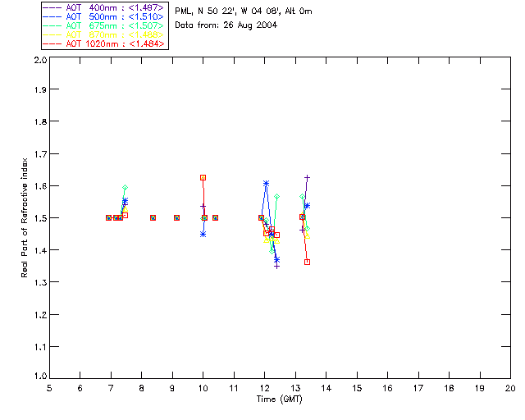Click the y-axis label 1.0
The height and width of the screenshot is (420, 525).
tap(40, 377)
